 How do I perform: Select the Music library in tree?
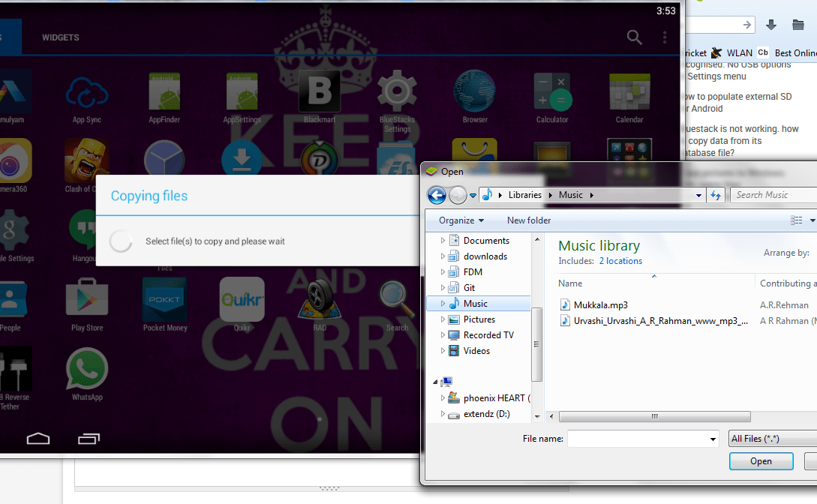(x=479, y=304)
